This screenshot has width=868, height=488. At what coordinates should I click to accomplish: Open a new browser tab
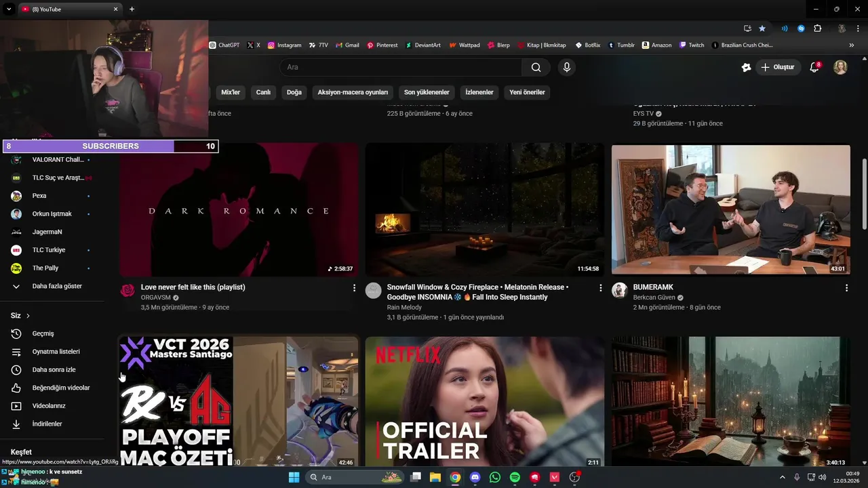click(132, 9)
